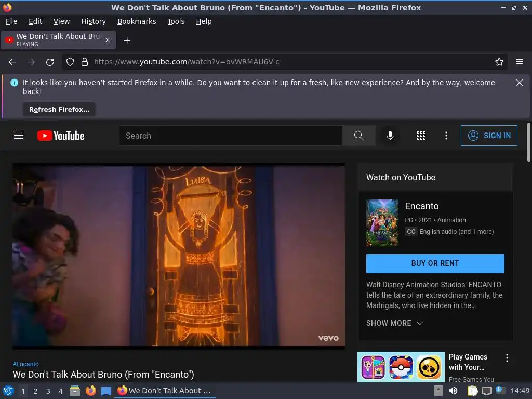
Task: Bookmark this page with the star icon
Action: (x=499, y=62)
